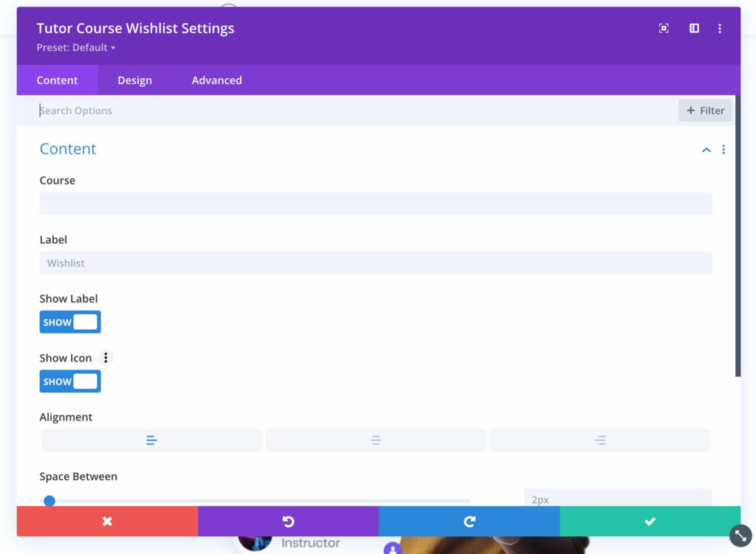Screen dimensions: 756x554
Task: Open the settings header three-dot menu
Action: pyautogui.click(x=719, y=29)
